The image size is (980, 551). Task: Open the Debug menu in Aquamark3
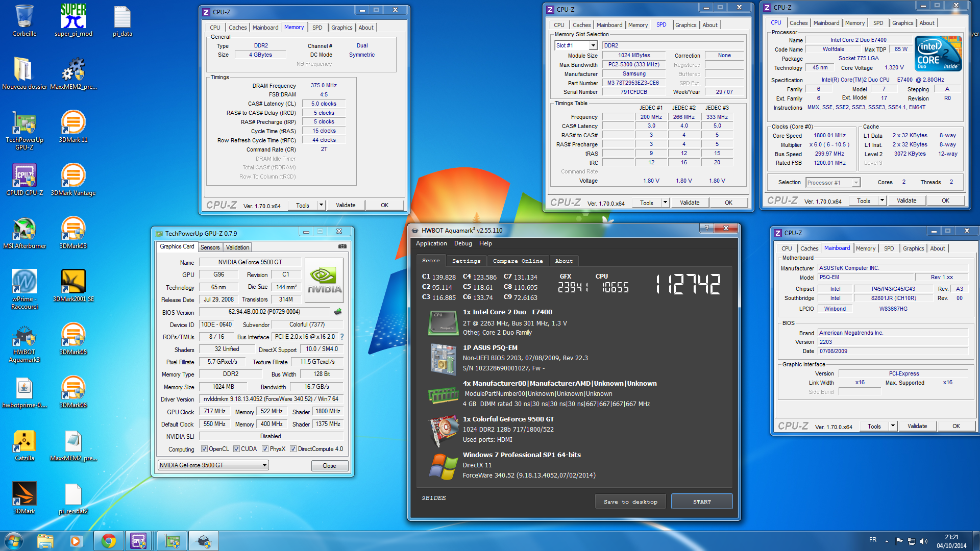(463, 243)
